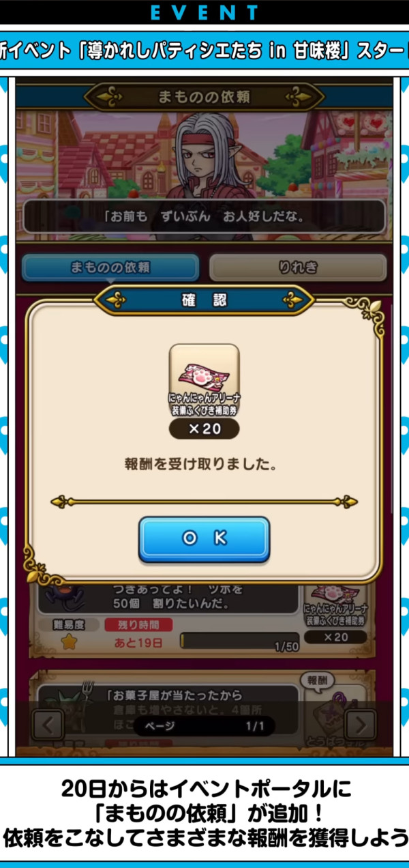Select the まものの依頼 tab
The height and width of the screenshot is (868, 409).
pos(110,267)
